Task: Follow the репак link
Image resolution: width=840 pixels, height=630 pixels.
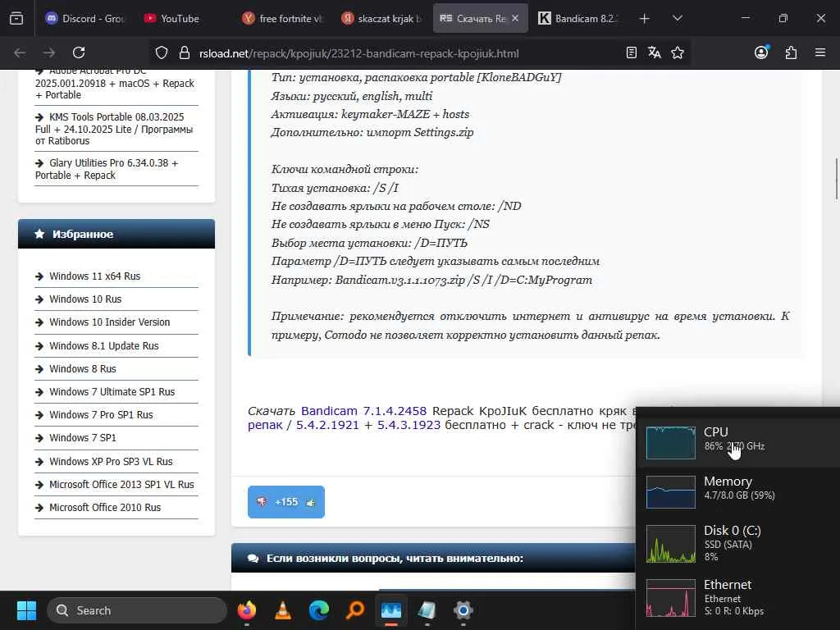Action: pos(265,425)
